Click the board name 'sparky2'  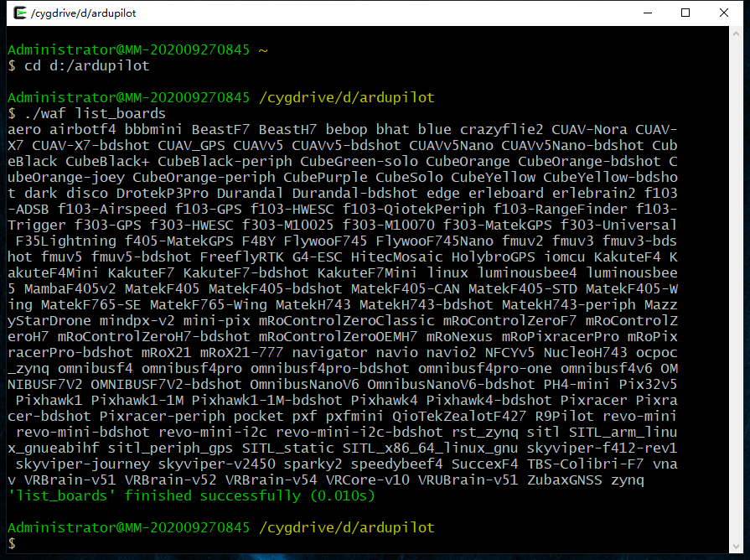pyautogui.click(x=313, y=464)
